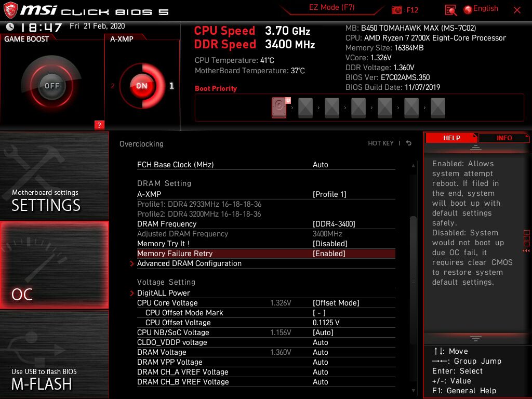532x399 pixels.
Task: Switch to EZ Mode (F7)
Action: pyautogui.click(x=331, y=7)
